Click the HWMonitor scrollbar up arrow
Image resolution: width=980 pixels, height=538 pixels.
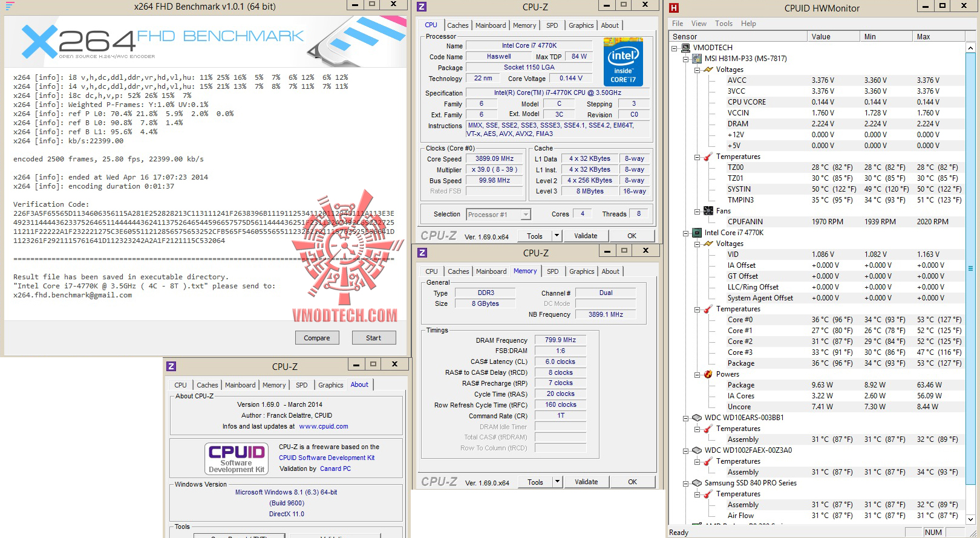[970, 47]
